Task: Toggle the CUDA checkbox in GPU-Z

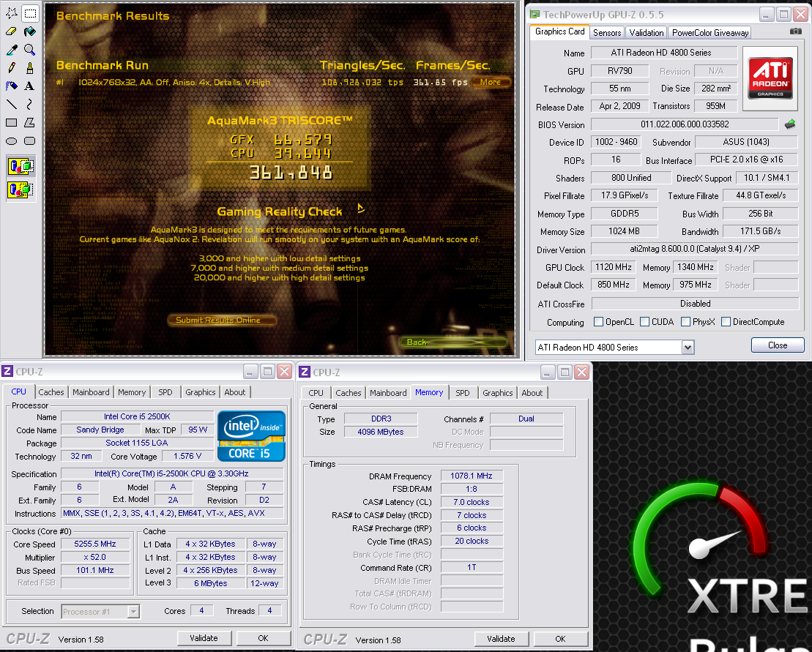Action: point(644,322)
